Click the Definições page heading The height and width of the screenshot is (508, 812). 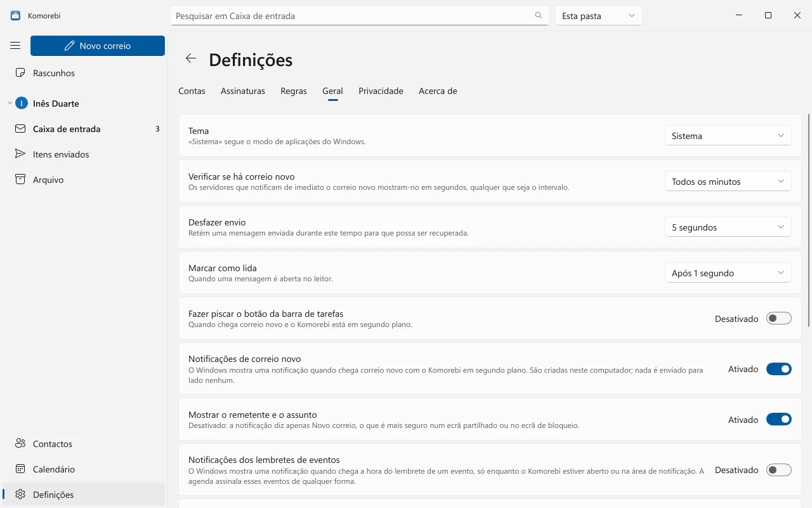(x=251, y=59)
